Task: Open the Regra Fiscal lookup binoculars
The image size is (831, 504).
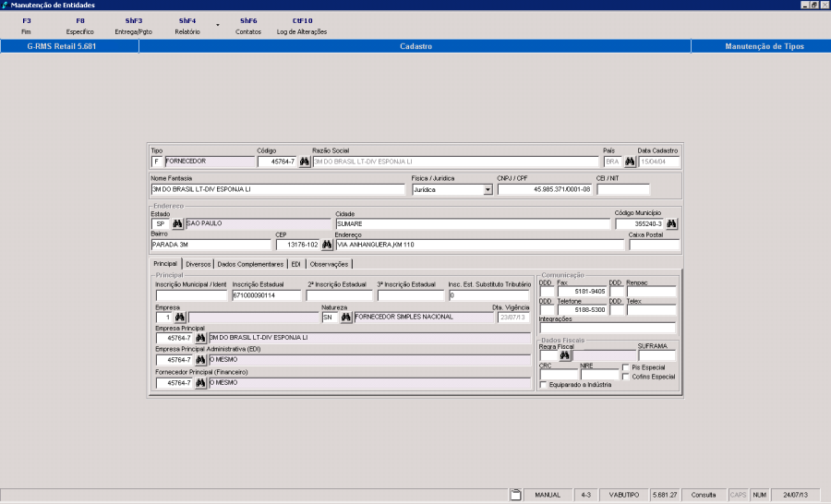Action: [x=565, y=355]
